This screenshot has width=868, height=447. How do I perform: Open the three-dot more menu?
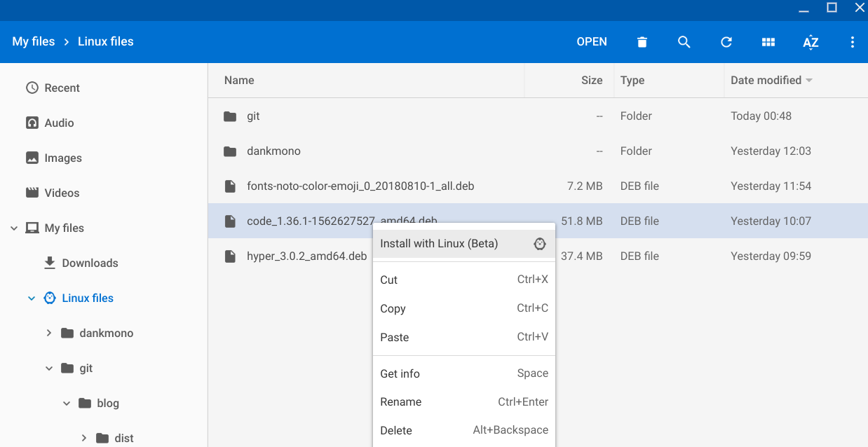point(853,42)
